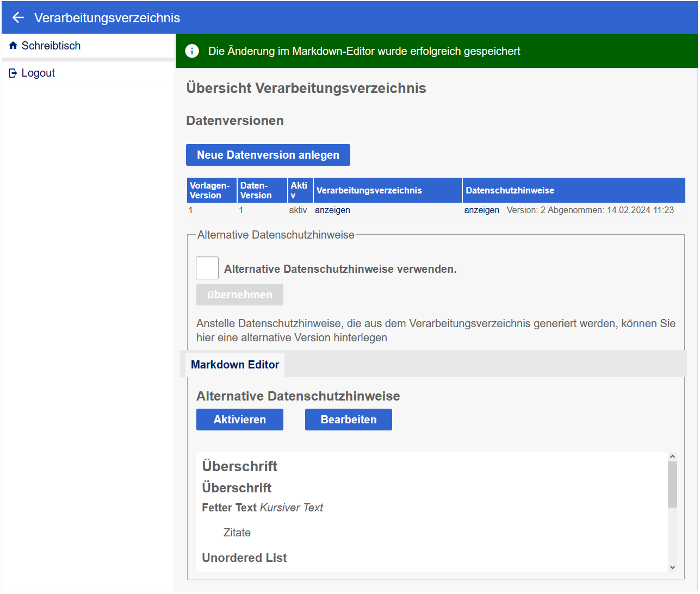
Task: Click the info icon in green banner
Action: pos(192,51)
